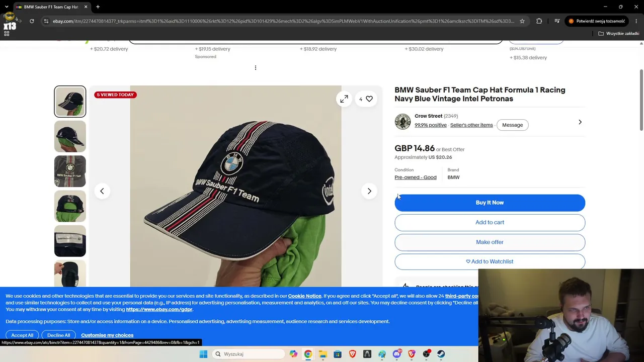
Task: Bookmark this page with the star icon
Action: click(522, 21)
